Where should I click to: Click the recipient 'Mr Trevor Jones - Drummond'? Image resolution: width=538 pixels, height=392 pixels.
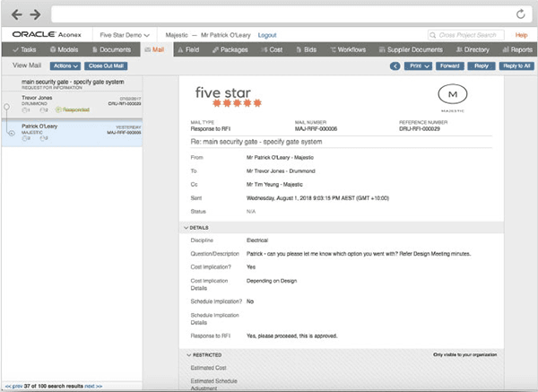[281, 171]
